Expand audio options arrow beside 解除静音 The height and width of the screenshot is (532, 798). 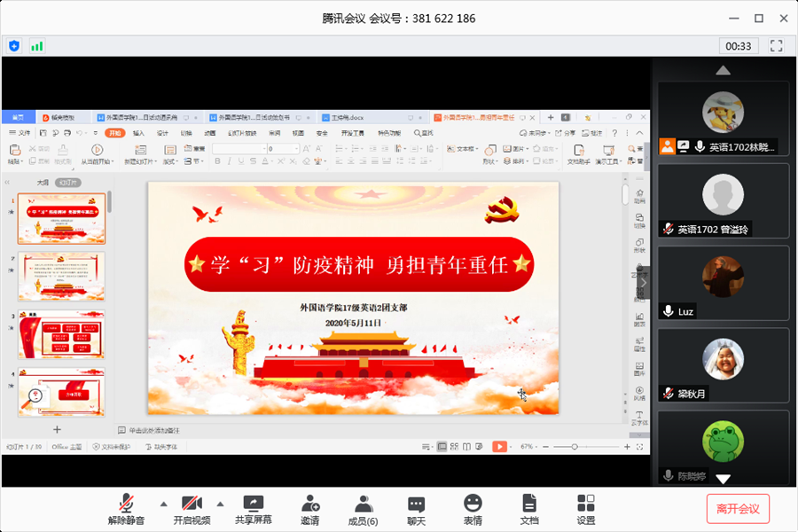pos(162,504)
